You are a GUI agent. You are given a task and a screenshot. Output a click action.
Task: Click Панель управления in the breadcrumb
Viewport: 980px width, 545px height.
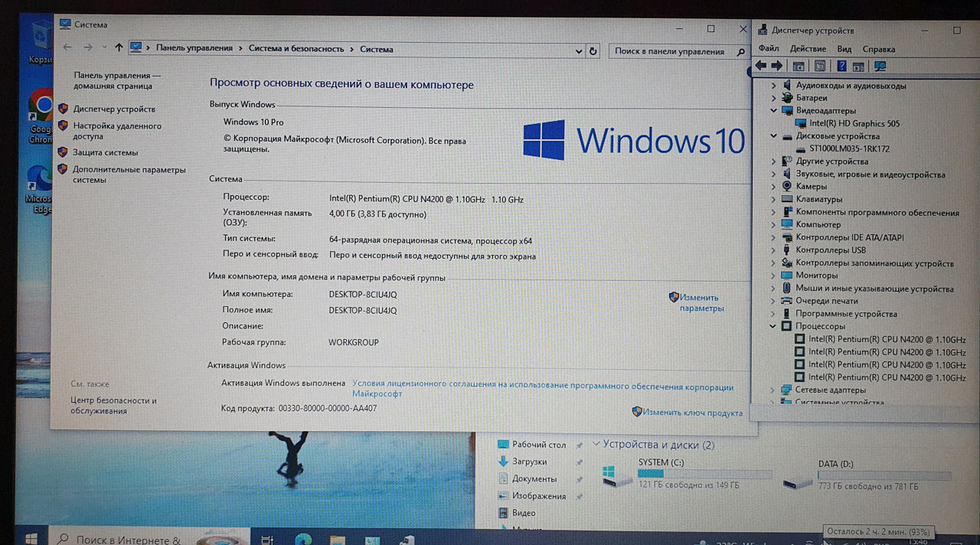click(x=194, y=48)
